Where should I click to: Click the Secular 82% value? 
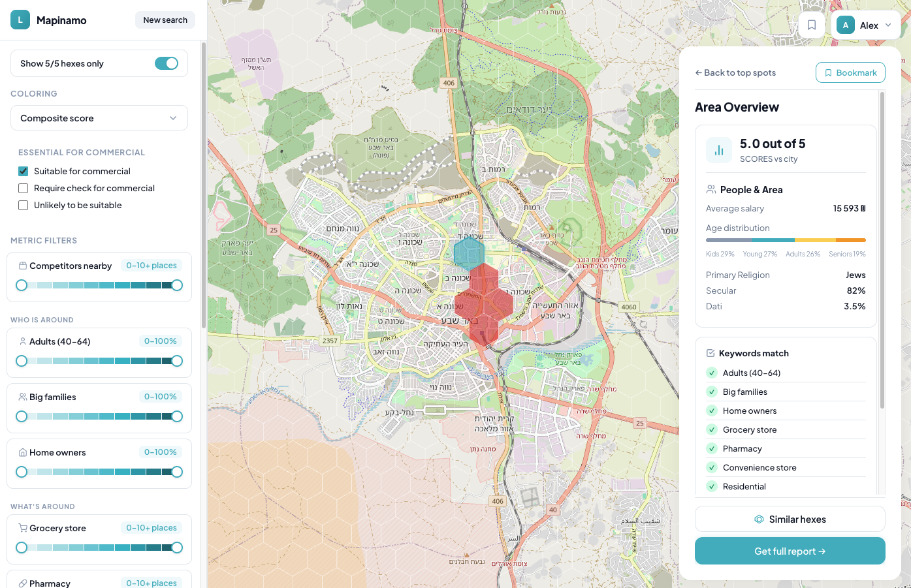[x=856, y=290]
